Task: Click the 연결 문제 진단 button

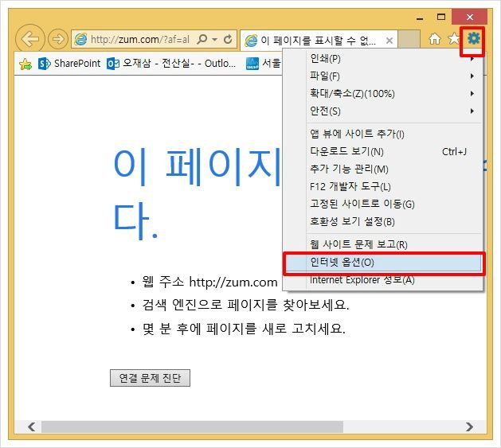Action: click(150, 378)
